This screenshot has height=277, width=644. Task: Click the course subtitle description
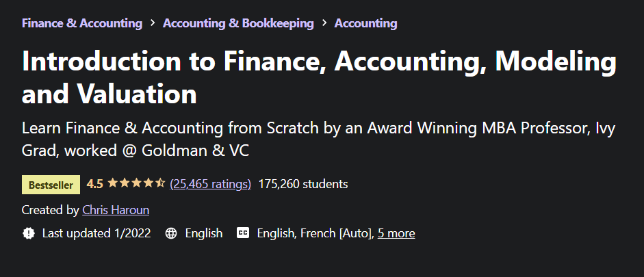click(318, 140)
